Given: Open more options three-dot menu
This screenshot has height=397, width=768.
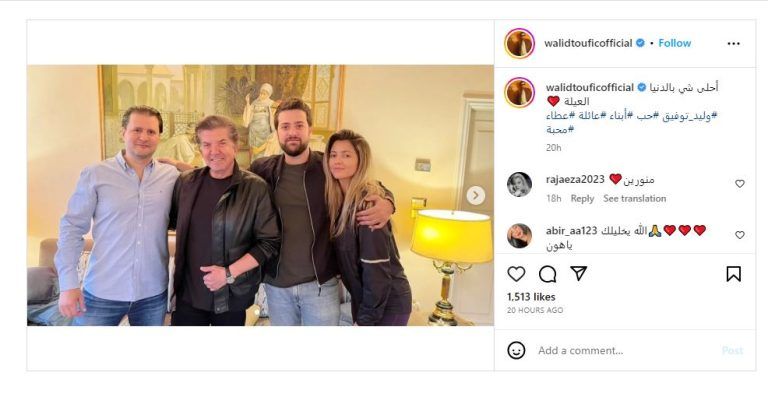Looking at the screenshot, I should pyautogui.click(x=734, y=44).
